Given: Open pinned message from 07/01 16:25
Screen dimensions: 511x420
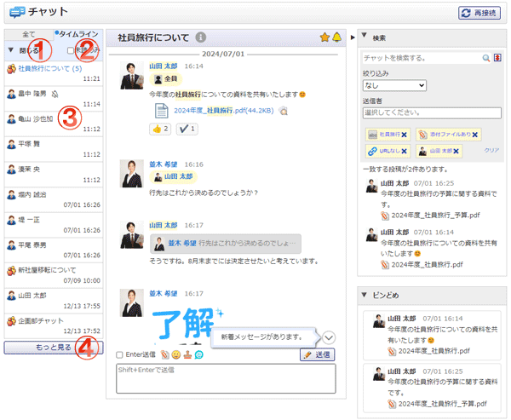Looking at the screenshot, I should point(432,388).
